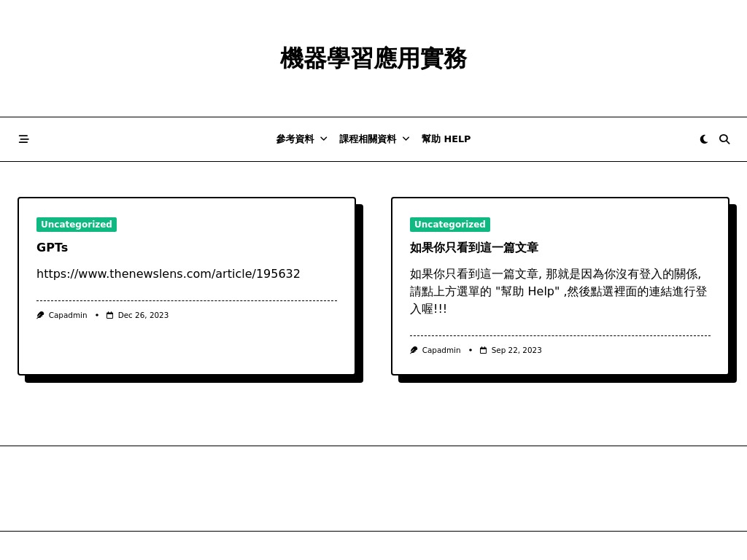This screenshot has width=747, height=560.
Task: Open the post 如果你只看到這一篇文章
Action: [474, 248]
